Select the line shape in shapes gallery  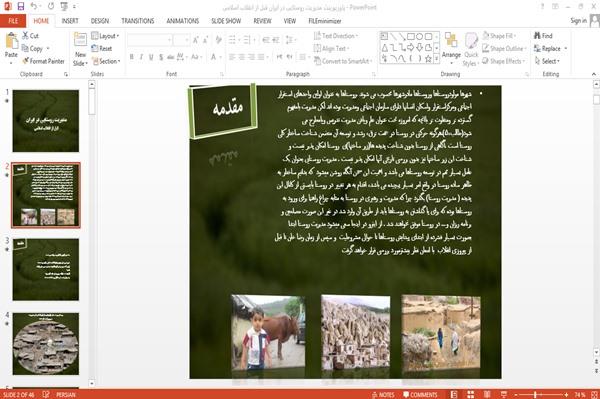click(393, 36)
